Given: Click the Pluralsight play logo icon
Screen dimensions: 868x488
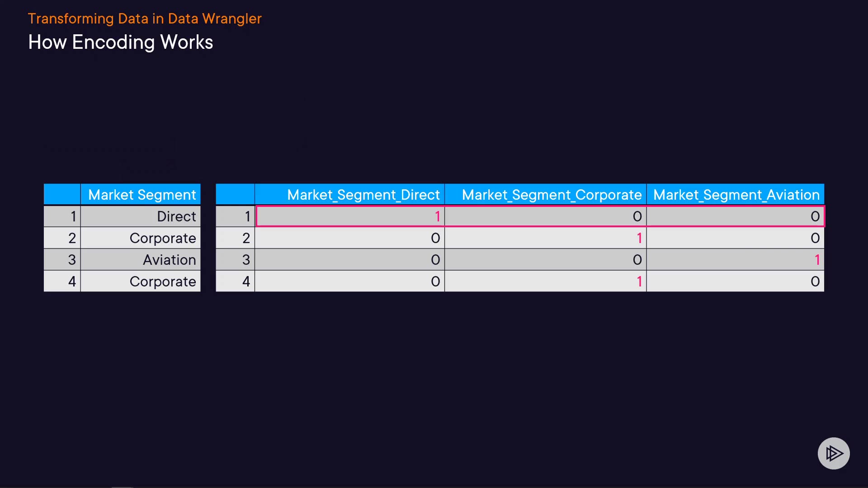Looking at the screenshot, I should pyautogui.click(x=833, y=453).
